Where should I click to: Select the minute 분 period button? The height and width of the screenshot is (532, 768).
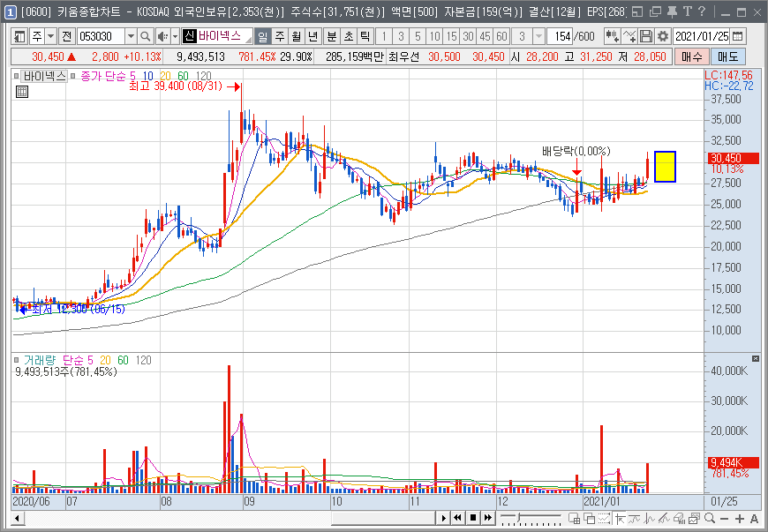click(332, 36)
